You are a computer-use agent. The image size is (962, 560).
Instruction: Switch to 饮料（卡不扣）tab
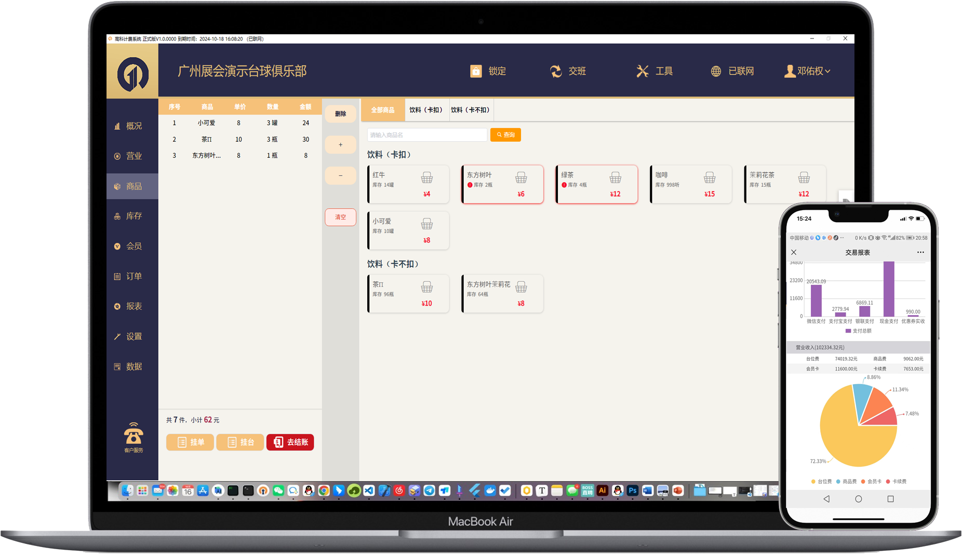point(470,110)
